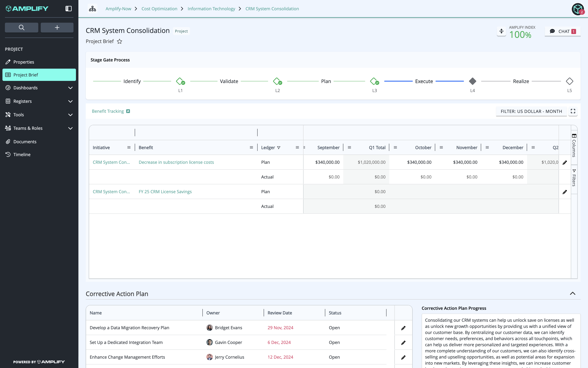Open the Filter: US Dollar - Month button
Viewport: 588px width, 368px height.
[x=531, y=111]
